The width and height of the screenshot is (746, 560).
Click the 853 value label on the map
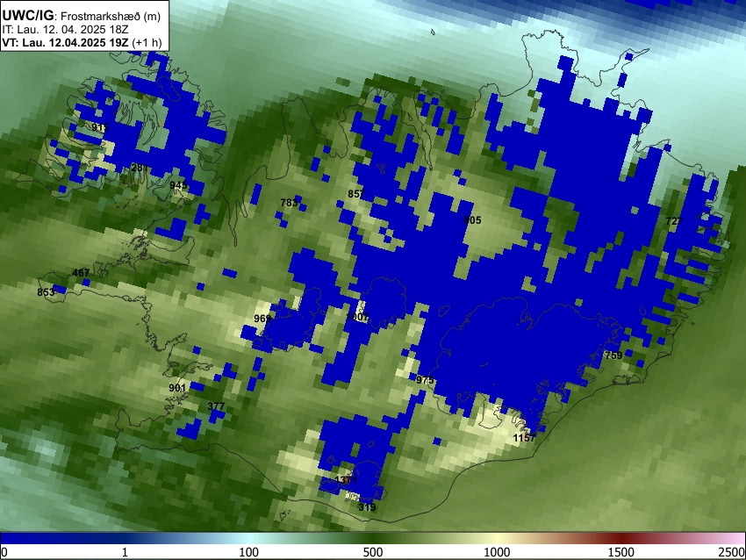[46, 292]
